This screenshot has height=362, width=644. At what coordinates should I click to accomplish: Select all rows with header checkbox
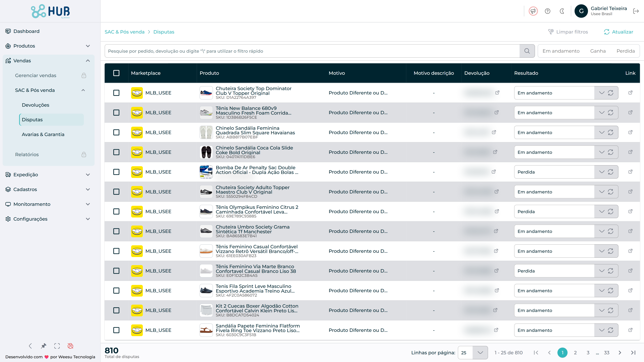[x=116, y=73]
